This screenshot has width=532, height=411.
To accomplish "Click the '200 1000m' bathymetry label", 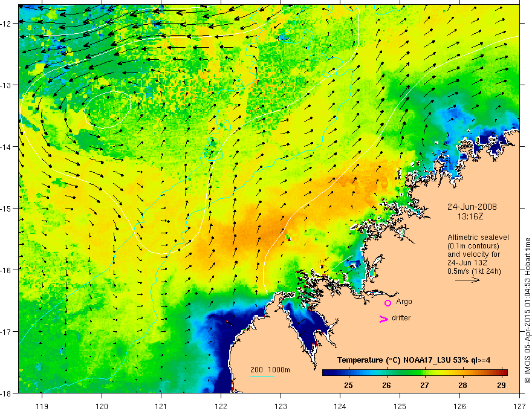I will point(270,370).
